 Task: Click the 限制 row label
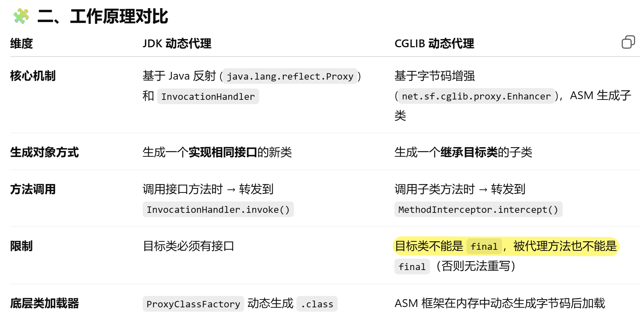coord(22,246)
